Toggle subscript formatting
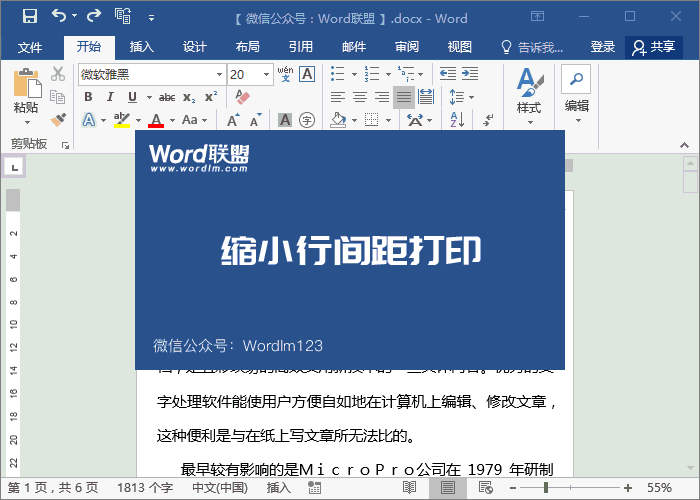The image size is (700, 500). tap(189, 98)
